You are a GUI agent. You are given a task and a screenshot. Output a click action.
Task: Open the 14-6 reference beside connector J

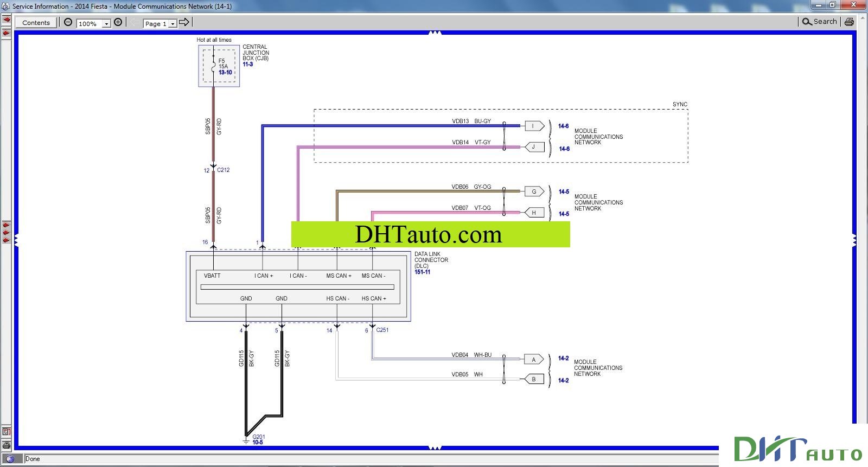pos(564,149)
